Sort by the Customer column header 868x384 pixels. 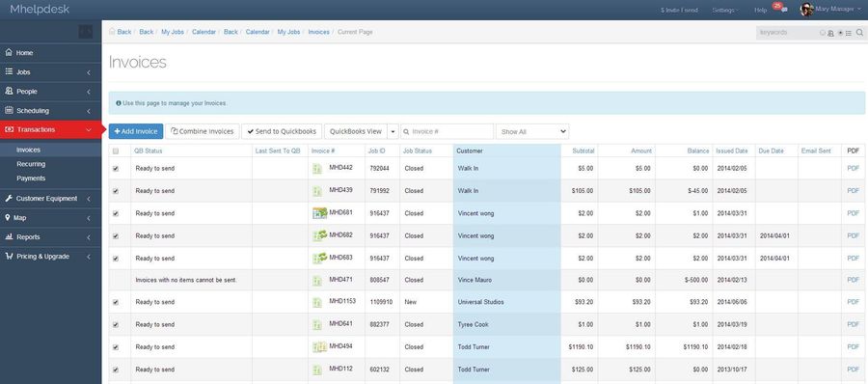point(470,151)
